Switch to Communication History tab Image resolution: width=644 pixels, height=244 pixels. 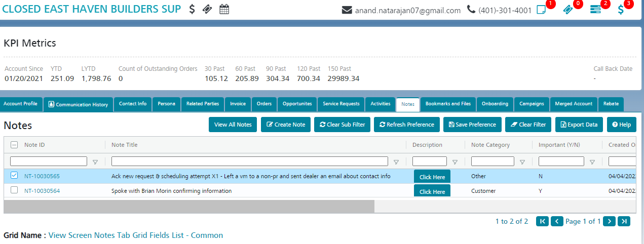[x=78, y=104]
